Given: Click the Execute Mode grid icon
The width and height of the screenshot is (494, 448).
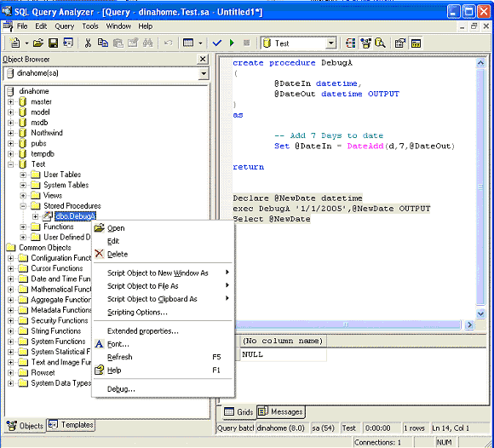Looking at the screenshot, I should pos(188,43).
